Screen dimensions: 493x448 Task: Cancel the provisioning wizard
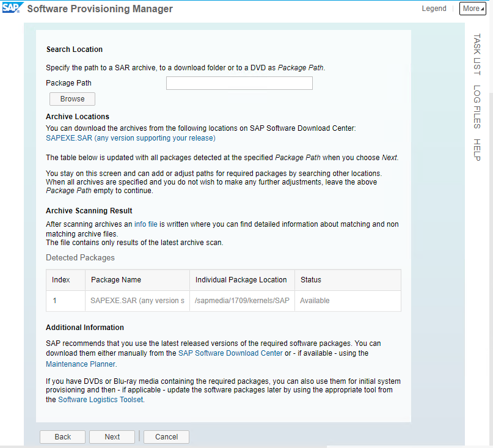click(x=166, y=437)
